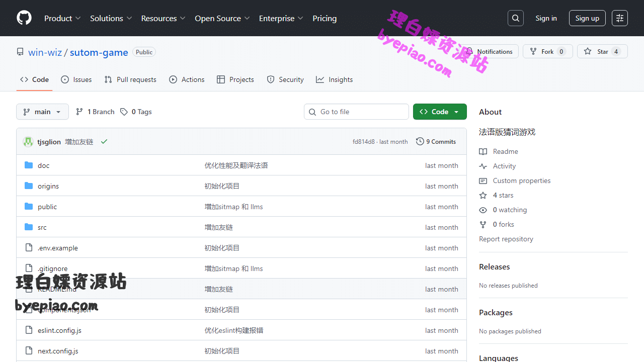The width and height of the screenshot is (644, 362).
Task: Star the sutom-game repository
Action: click(x=602, y=51)
